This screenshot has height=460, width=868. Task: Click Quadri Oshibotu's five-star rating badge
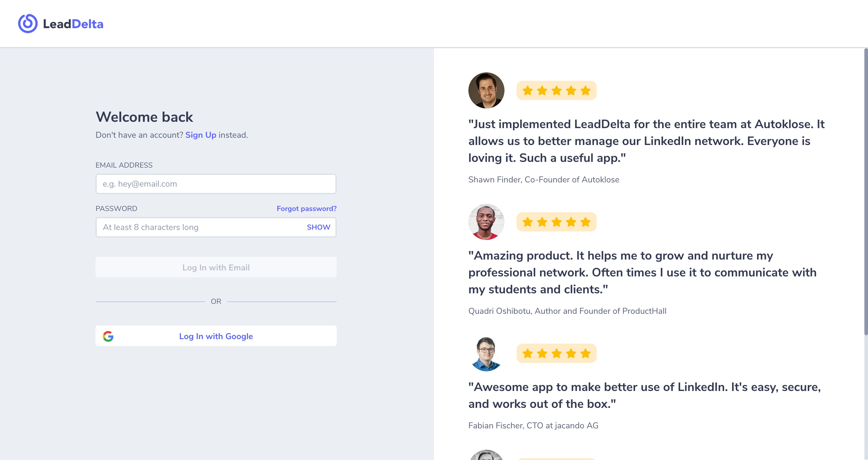[556, 222]
